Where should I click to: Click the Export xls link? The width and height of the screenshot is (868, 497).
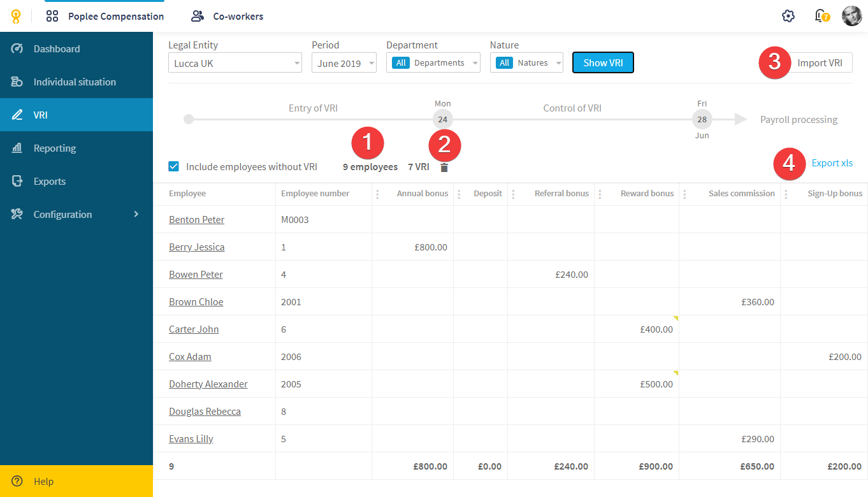tap(832, 163)
